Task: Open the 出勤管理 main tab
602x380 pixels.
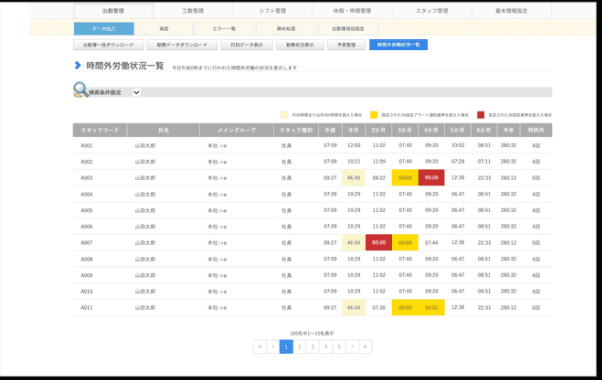Action: [113, 11]
